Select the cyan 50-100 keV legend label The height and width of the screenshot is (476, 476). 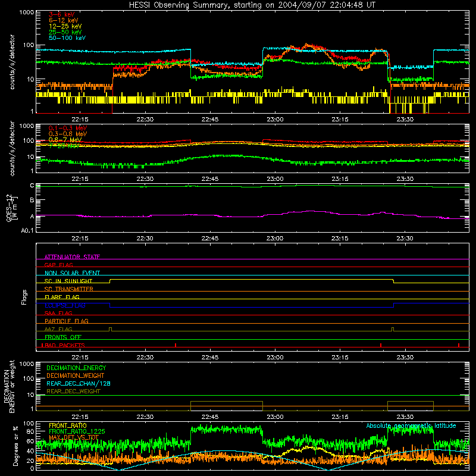pyautogui.click(x=67, y=38)
